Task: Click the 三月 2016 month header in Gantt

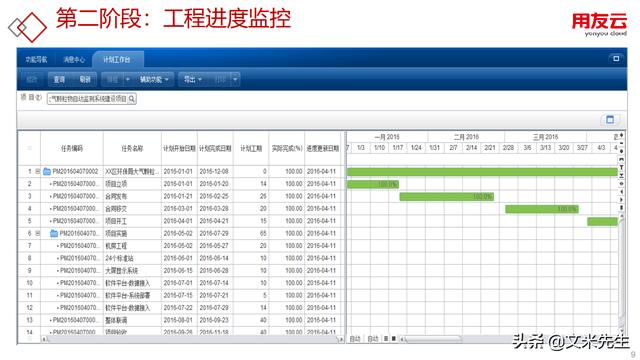Action: [x=545, y=137]
